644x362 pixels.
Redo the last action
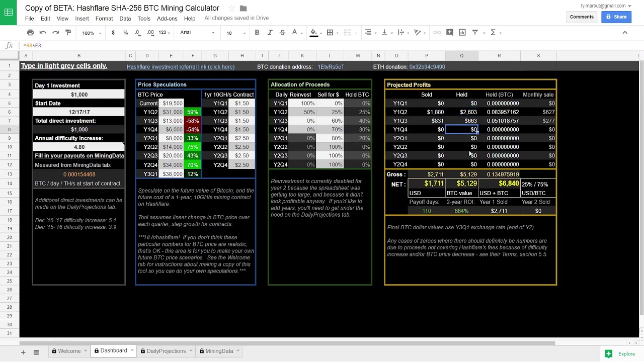point(55,32)
